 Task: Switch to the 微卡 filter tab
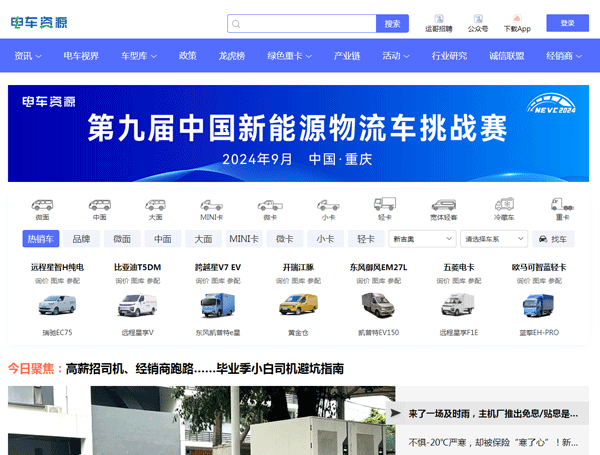(285, 239)
